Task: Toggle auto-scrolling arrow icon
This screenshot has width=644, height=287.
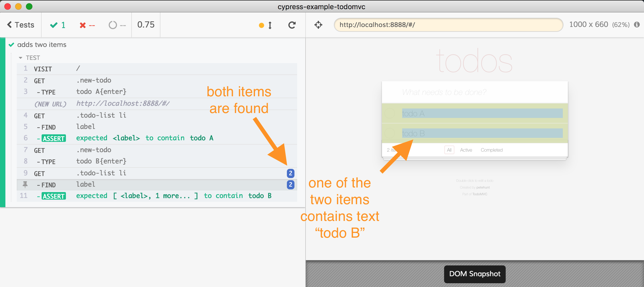Action: (270, 25)
